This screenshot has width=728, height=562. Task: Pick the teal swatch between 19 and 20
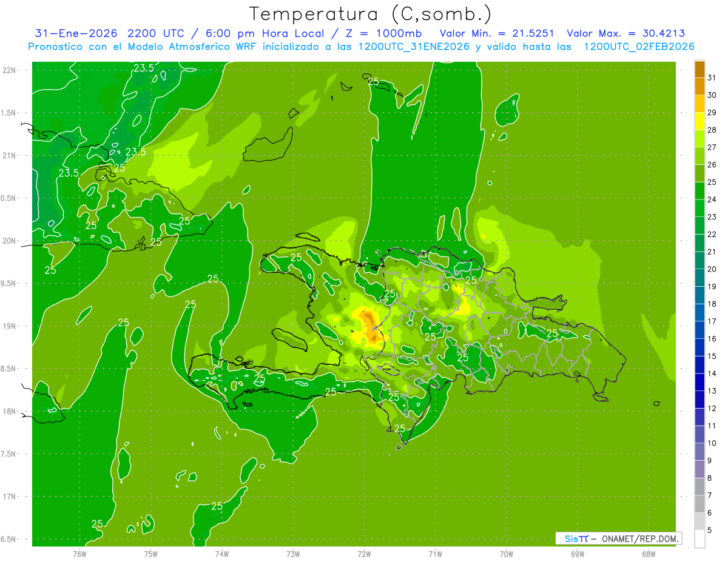click(x=699, y=278)
